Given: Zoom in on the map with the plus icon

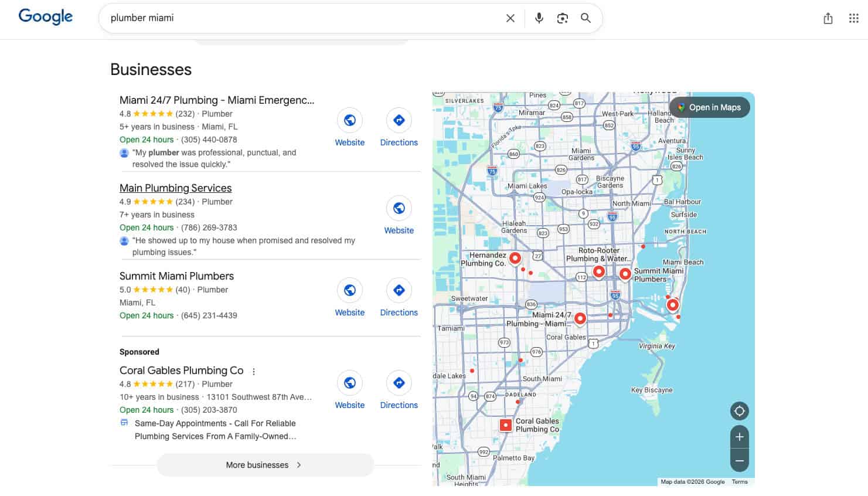Looking at the screenshot, I should click(739, 436).
